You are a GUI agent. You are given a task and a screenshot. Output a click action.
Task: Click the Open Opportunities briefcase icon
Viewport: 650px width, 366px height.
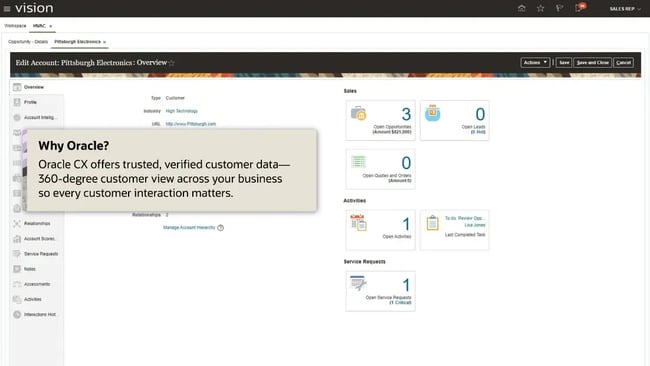coord(359,113)
